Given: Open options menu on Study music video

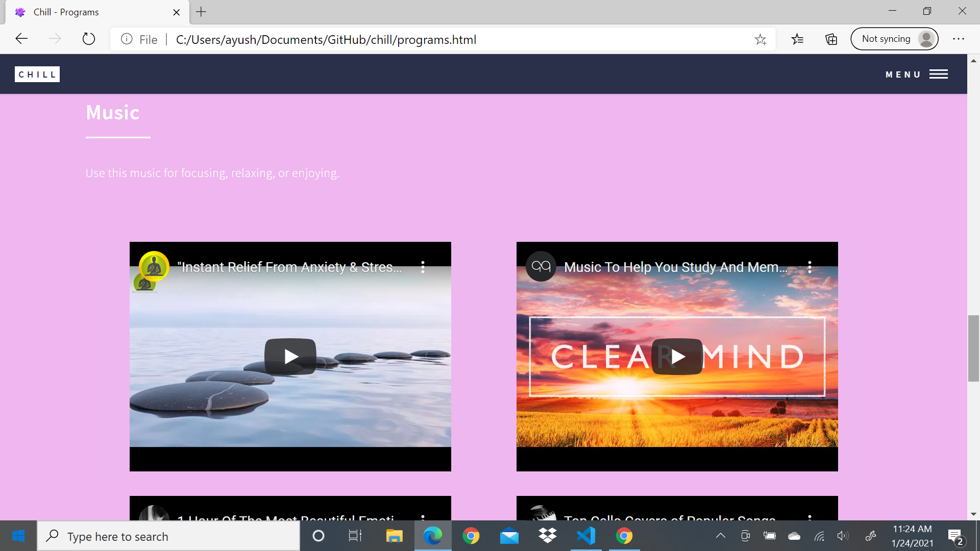Looking at the screenshot, I should click(810, 267).
